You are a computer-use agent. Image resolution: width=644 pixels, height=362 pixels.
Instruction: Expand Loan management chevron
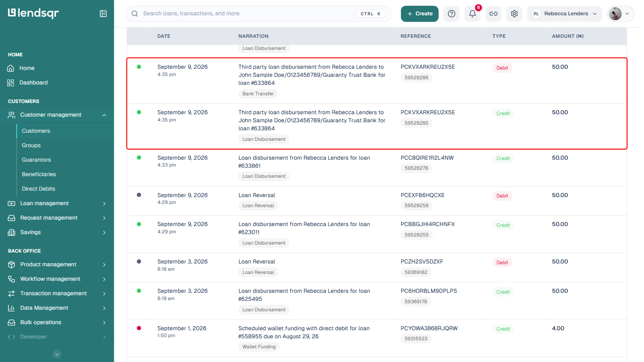click(x=104, y=204)
